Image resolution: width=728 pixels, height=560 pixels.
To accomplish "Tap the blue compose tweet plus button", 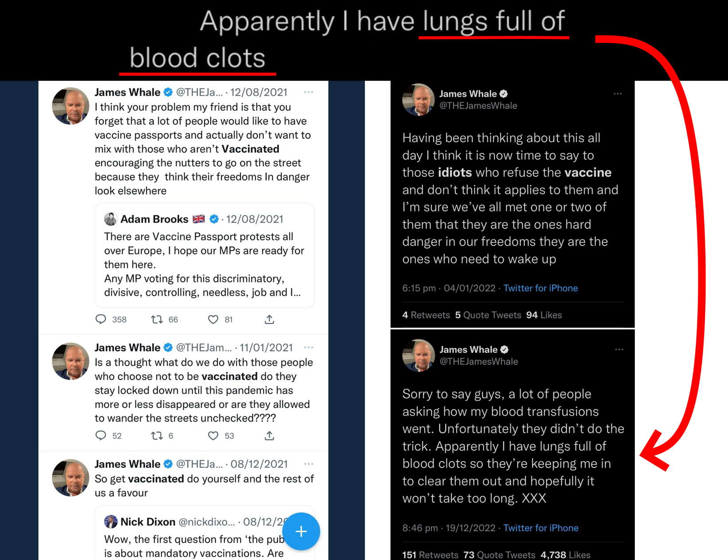I will tap(301, 531).
